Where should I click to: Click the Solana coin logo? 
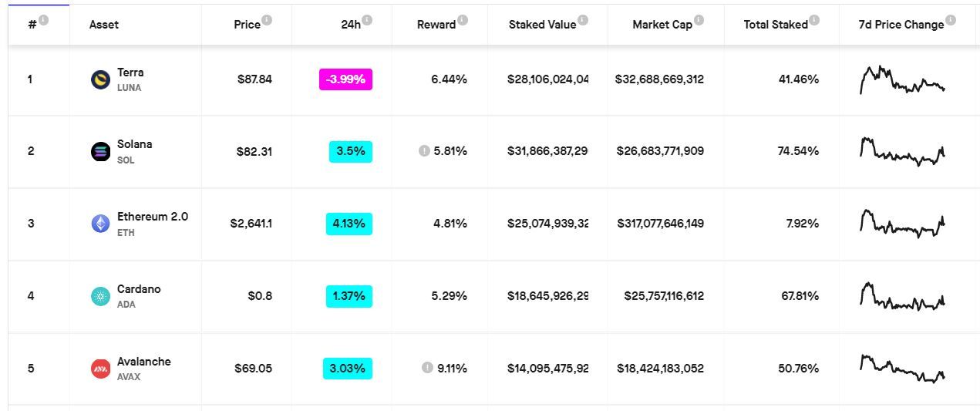pyautogui.click(x=101, y=152)
